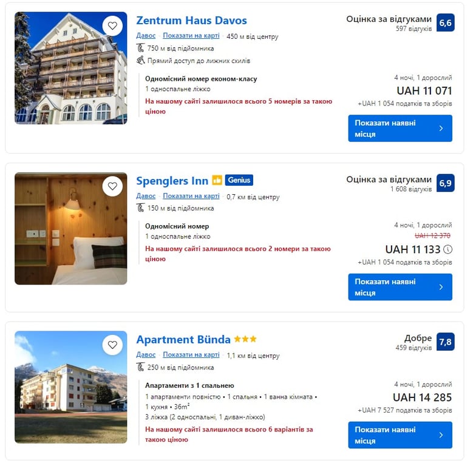Click the ski-slope access icon for Zentrum Haus

[x=141, y=61]
